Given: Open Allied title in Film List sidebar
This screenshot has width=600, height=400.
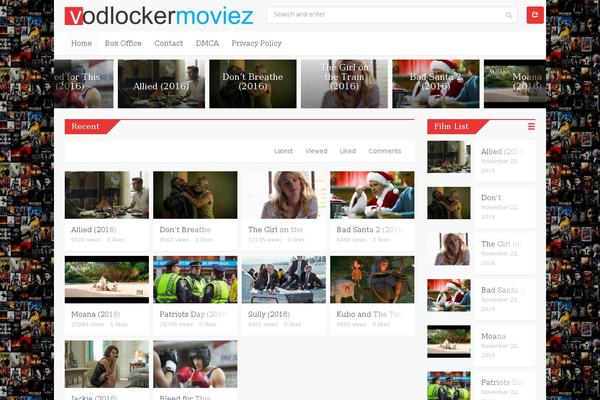Looking at the screenshot, I should pyautogui.click(x=502, y=152).
